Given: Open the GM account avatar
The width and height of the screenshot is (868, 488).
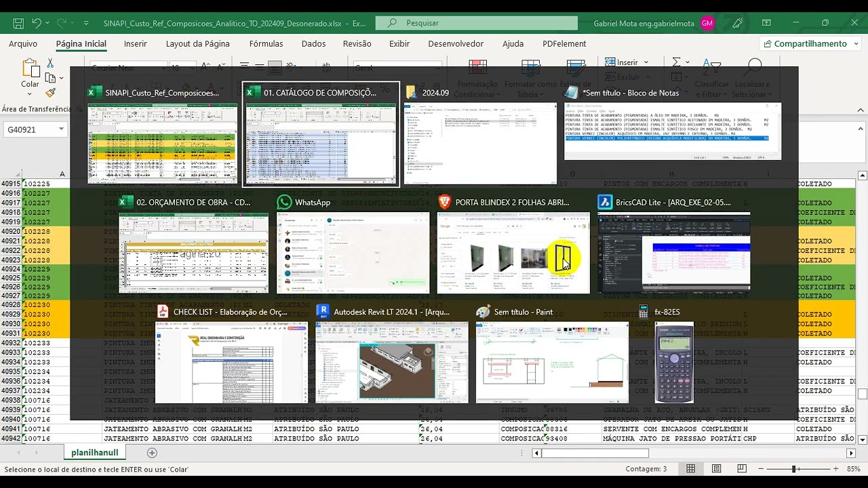Looking at the screenshot, I should [x=707, y=23].
